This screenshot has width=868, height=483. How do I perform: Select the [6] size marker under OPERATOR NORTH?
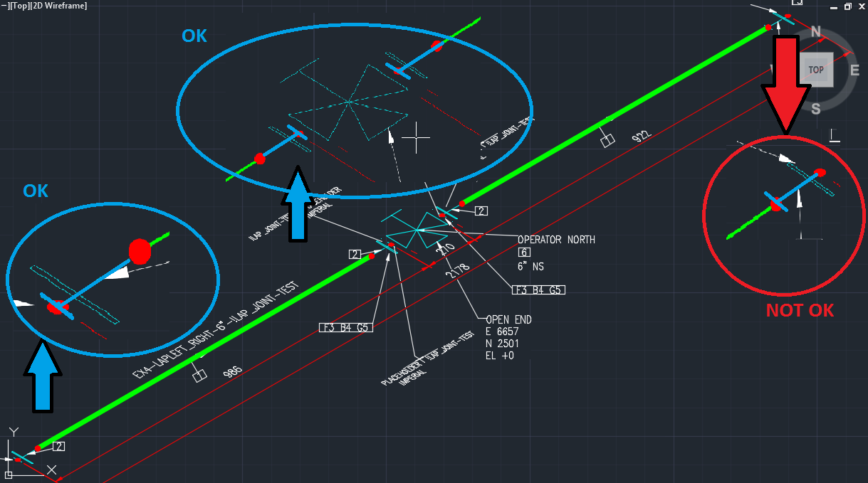click(x=523, y=253)
